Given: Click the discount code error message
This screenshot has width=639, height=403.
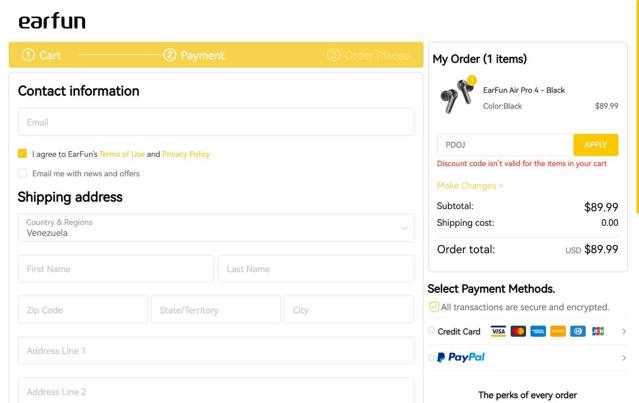Looking at the screenshot, I should coord(522,164).
